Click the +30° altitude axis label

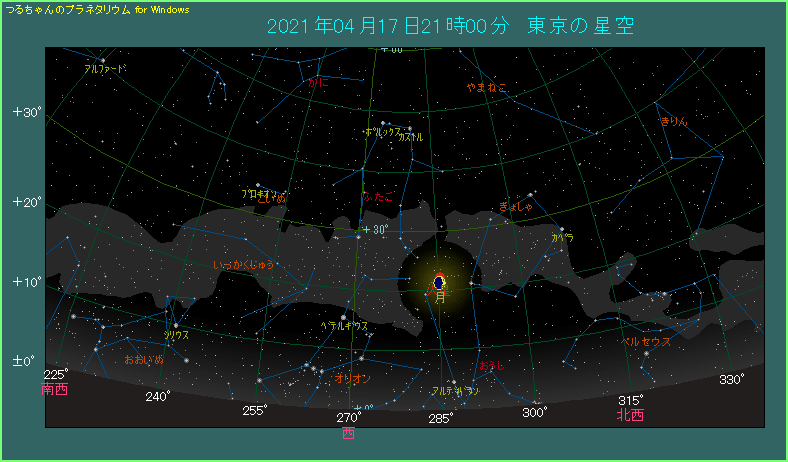click(x=27, y=112)
